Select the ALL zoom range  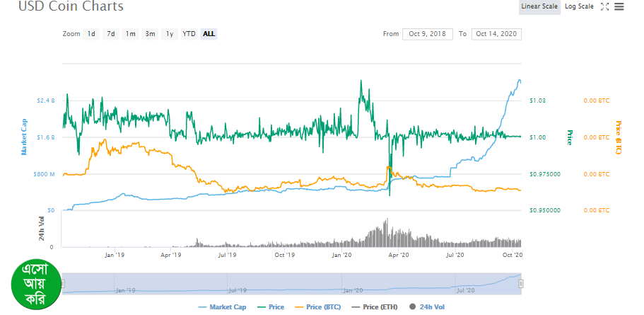click(x=209, y=34)
